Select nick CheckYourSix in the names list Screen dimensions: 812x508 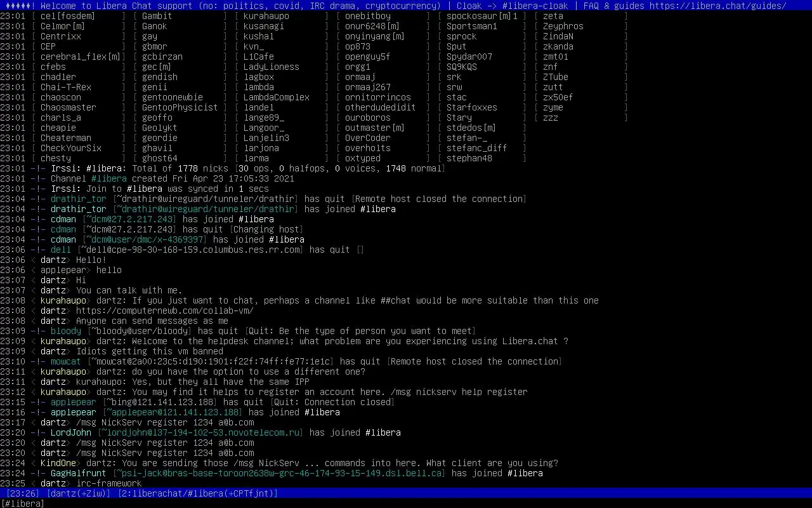[x=71, y=148]
